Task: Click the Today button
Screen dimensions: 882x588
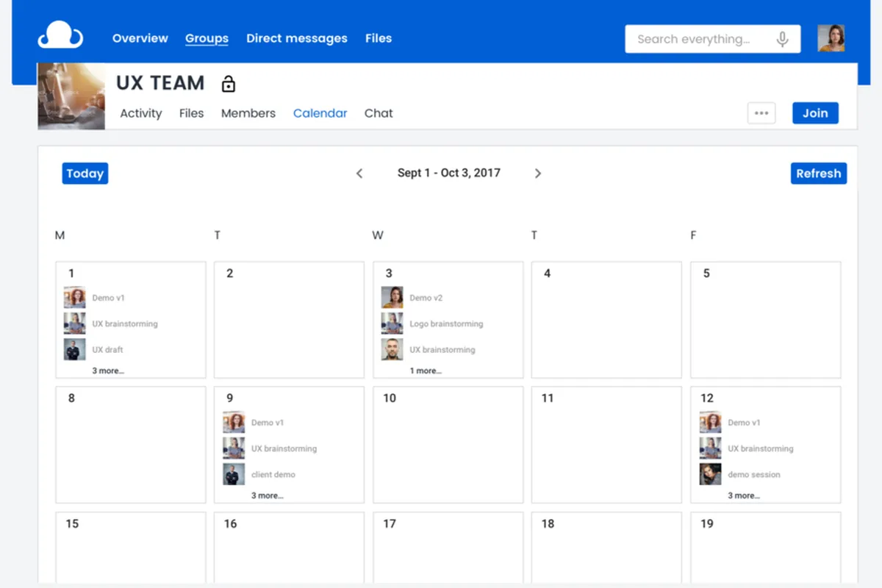Action: click(x=85, y=173)
